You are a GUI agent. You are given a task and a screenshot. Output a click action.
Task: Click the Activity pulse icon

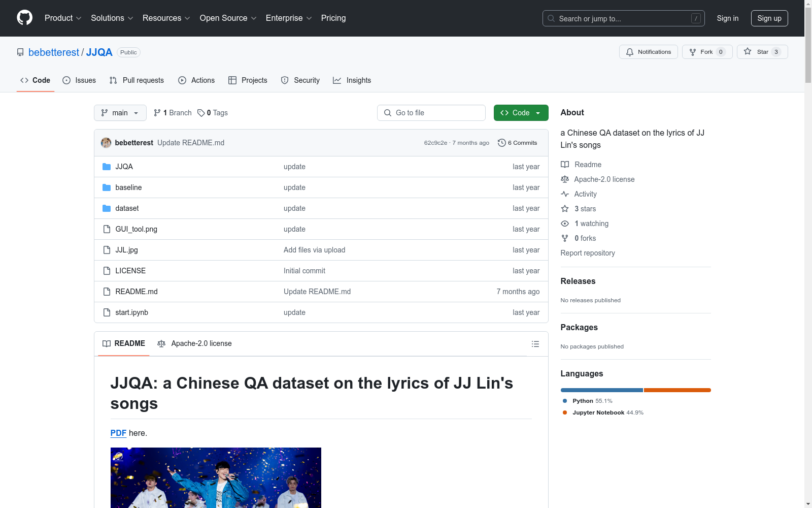tap(565, 194)
